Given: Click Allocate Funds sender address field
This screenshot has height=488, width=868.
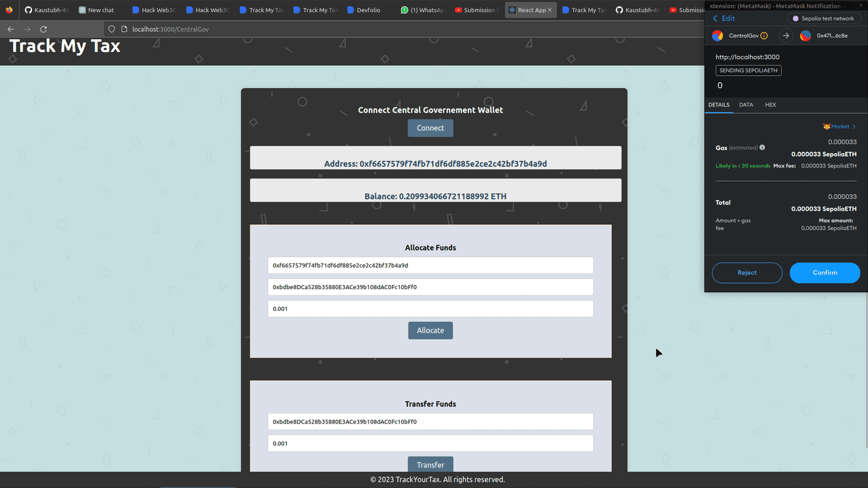Looking at the screenshot, I should point(430,265).
